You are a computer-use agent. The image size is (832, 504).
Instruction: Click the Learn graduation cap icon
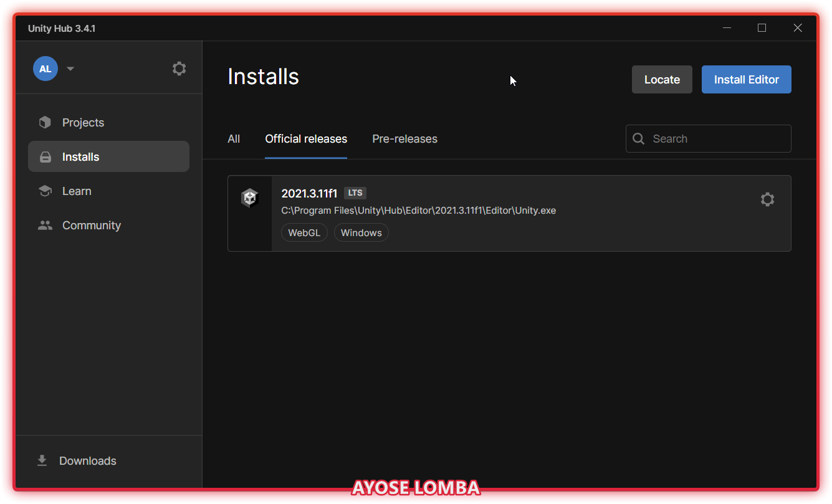[45, 191]
